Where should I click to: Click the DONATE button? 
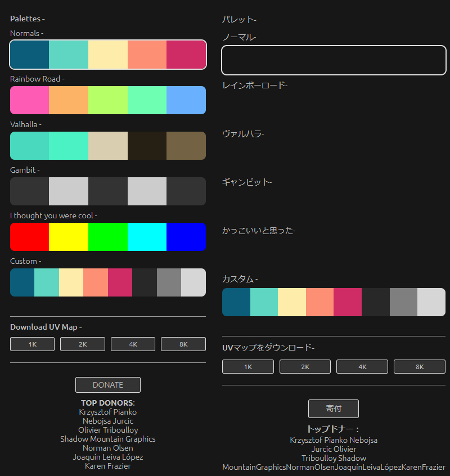coord(107,385)
